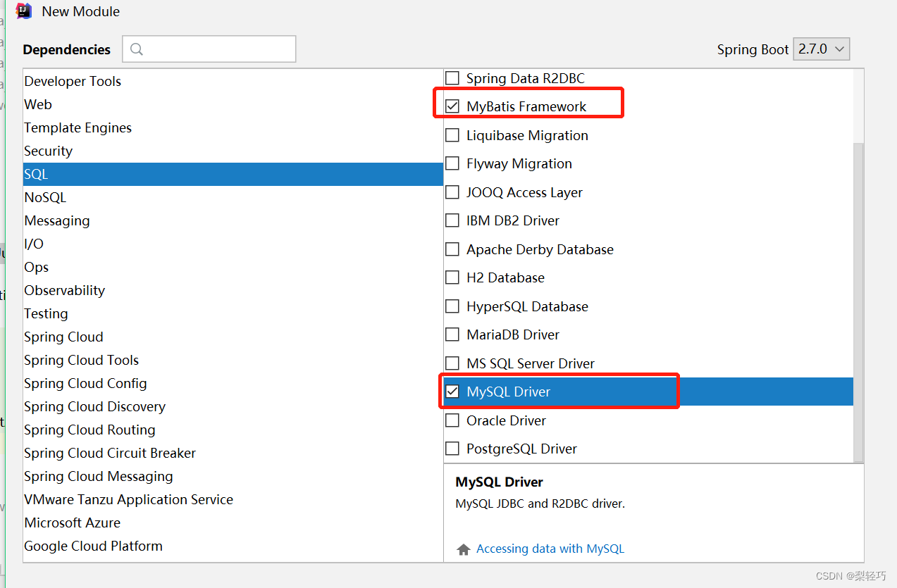
Task: Enable the Spring Data R2DBC checkbox
Action: coord(452,77)
